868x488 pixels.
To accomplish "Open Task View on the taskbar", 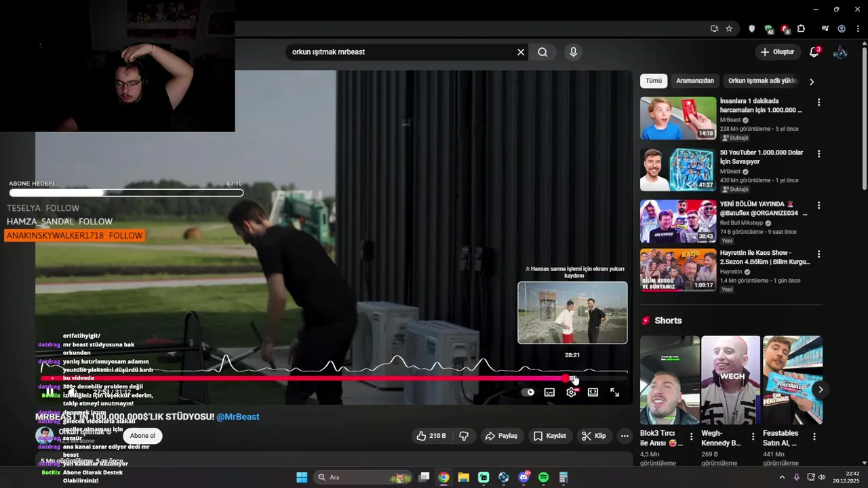I will point(424,477).
